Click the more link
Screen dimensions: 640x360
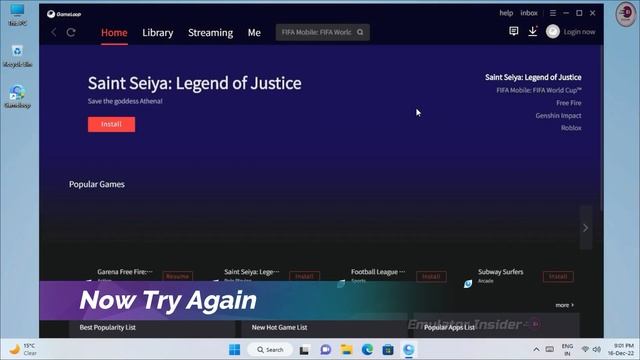pyautogui.click(x=564, y=305)
